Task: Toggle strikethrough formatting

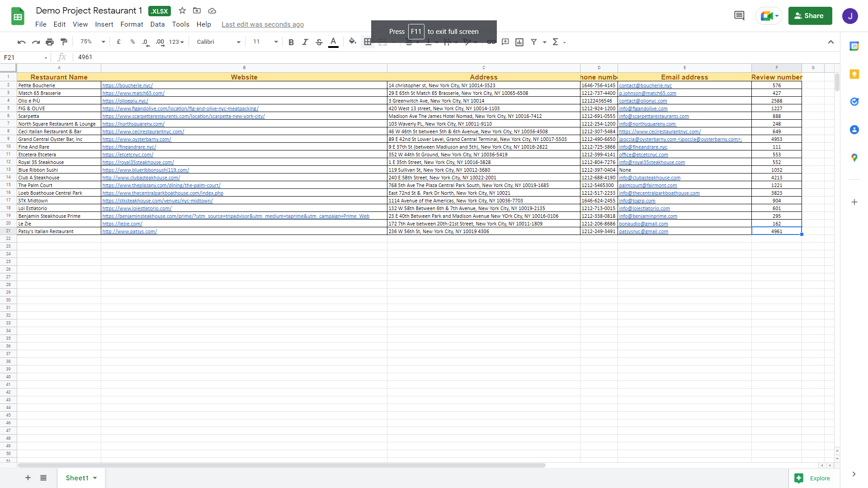Action: [319, 42]
